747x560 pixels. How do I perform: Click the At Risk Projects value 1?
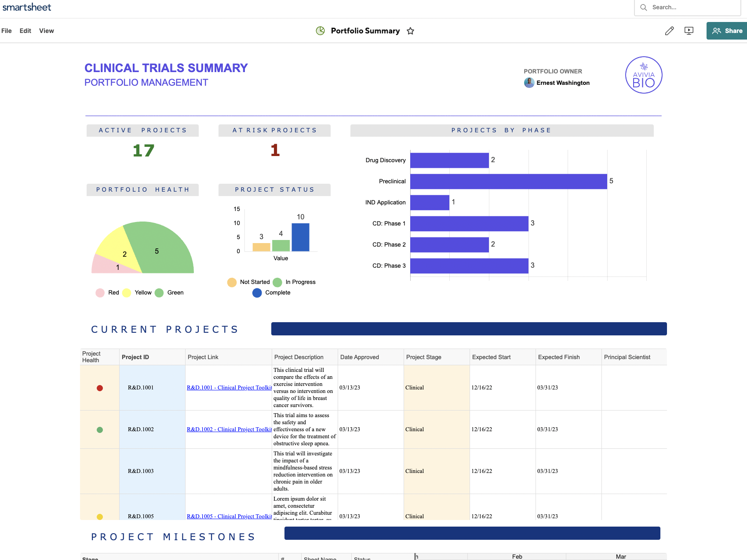(x=275, y=150)
